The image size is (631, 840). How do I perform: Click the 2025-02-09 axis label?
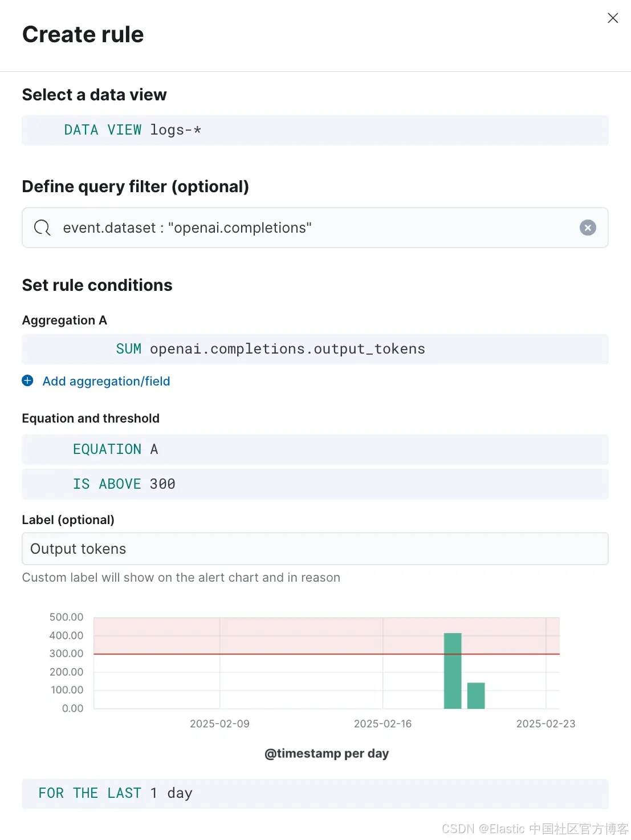219,724
